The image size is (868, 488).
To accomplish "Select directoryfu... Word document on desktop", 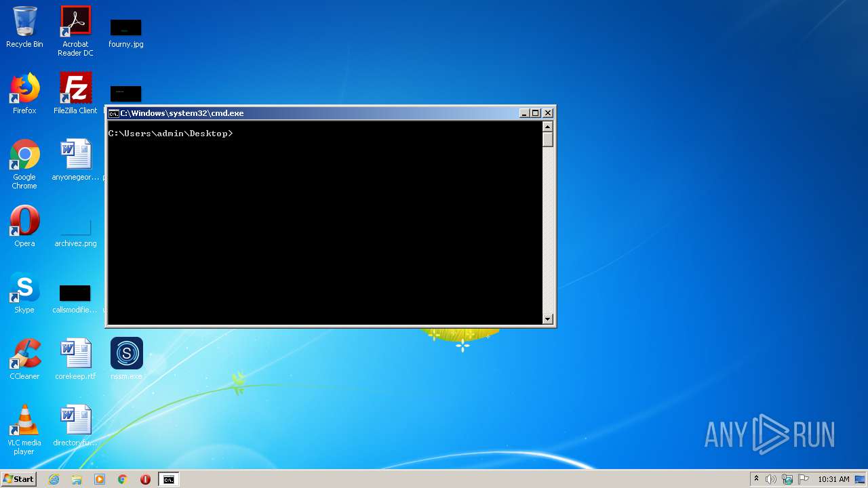I will [x=75, y=426].
